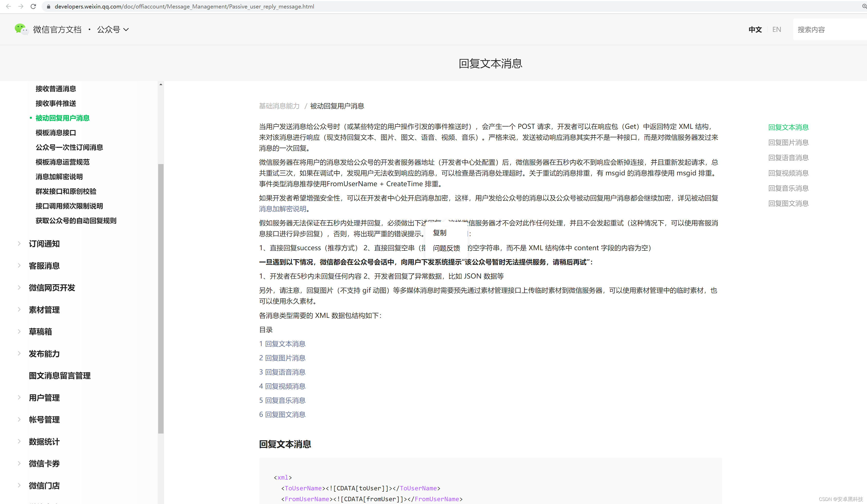Open the 消息加解密说明 link in paragraph
867x504 pixels.
point(282,209)
